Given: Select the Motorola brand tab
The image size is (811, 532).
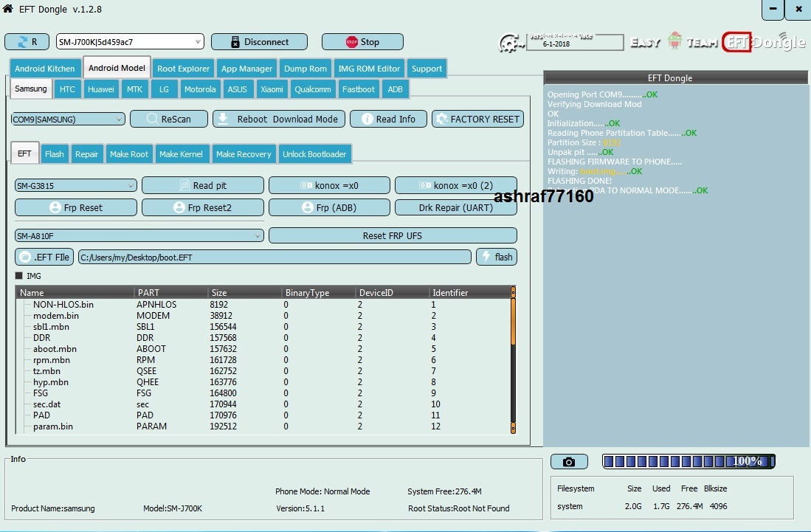Looking at the screenshot, I should (x=200, y=89).
